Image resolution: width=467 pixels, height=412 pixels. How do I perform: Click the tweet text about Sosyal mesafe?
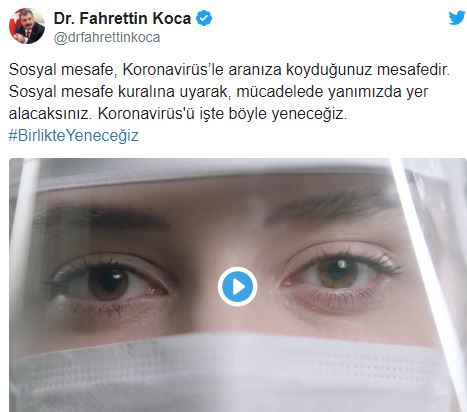pyautogui.click(x=229, y=92)
